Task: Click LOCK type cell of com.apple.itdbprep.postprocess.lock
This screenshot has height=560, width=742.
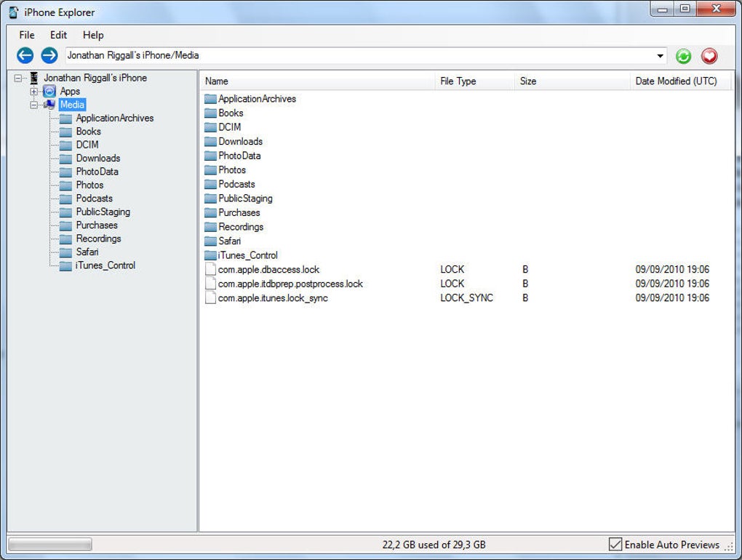Action: tap(452, 284)
